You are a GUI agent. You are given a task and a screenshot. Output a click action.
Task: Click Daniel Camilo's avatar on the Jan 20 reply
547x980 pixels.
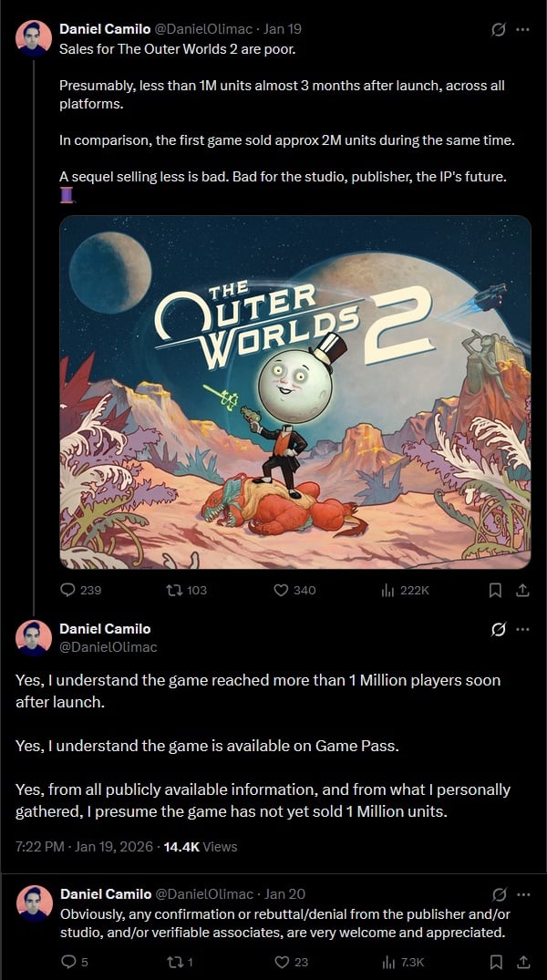click(x=35, y=903)
